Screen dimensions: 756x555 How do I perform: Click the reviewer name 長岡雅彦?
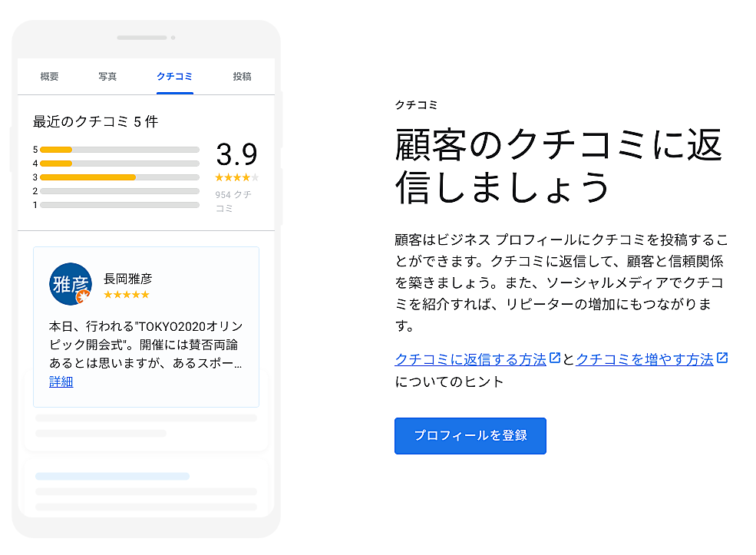[x=127, y=279]
